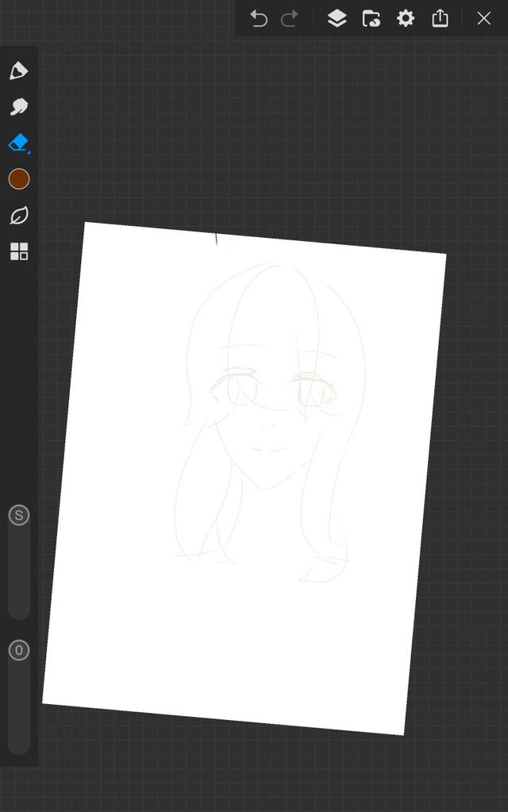Viewport: 508px width, 812px height.
Task: Click the brown mark at canvas top edge
Action: click(217, 239)
